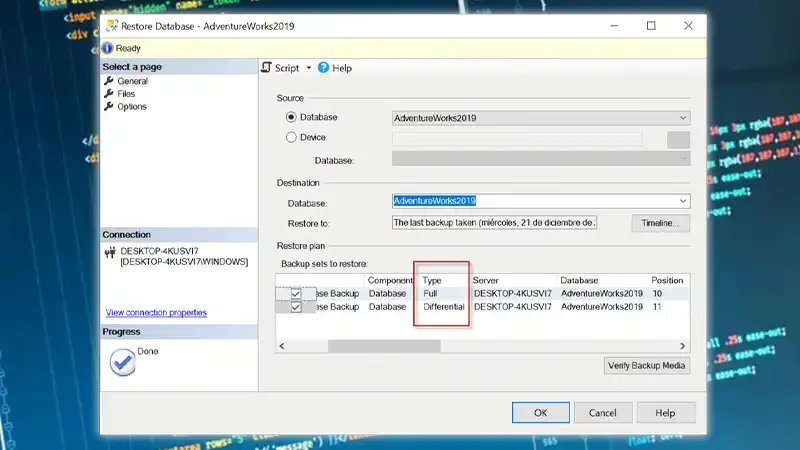Select the Device source radio button

point(291,137)
